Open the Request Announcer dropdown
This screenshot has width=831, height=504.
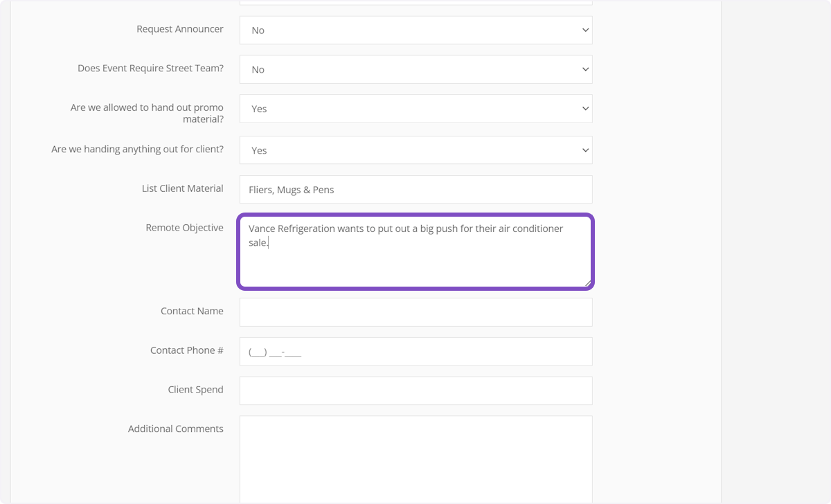tap(415, 30)
